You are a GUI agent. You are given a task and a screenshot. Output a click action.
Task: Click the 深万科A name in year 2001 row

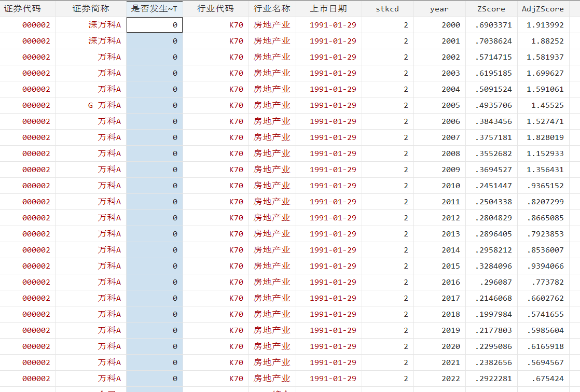[105, 40]
